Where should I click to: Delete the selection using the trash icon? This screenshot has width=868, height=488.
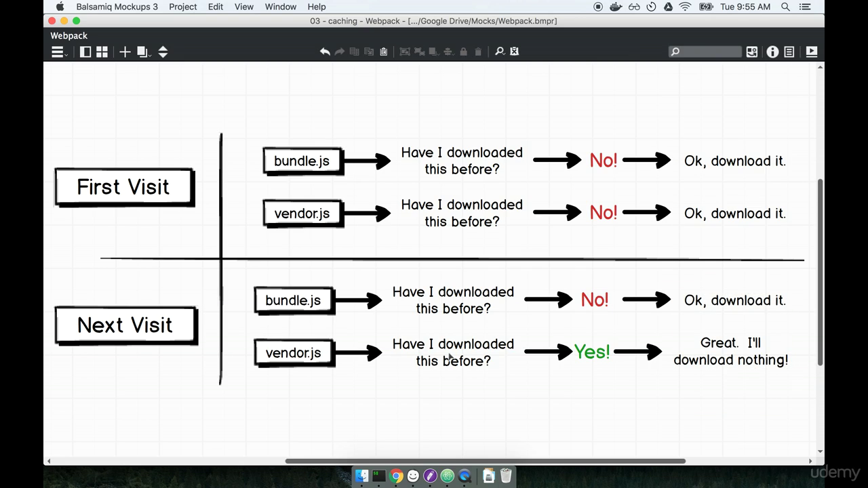point(478,52)
